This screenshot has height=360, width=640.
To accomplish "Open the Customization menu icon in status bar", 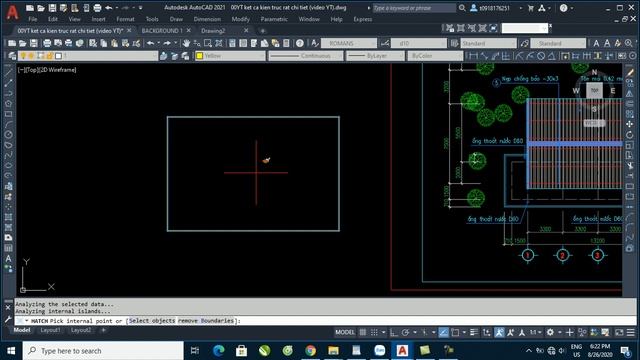I will (631, 332).
